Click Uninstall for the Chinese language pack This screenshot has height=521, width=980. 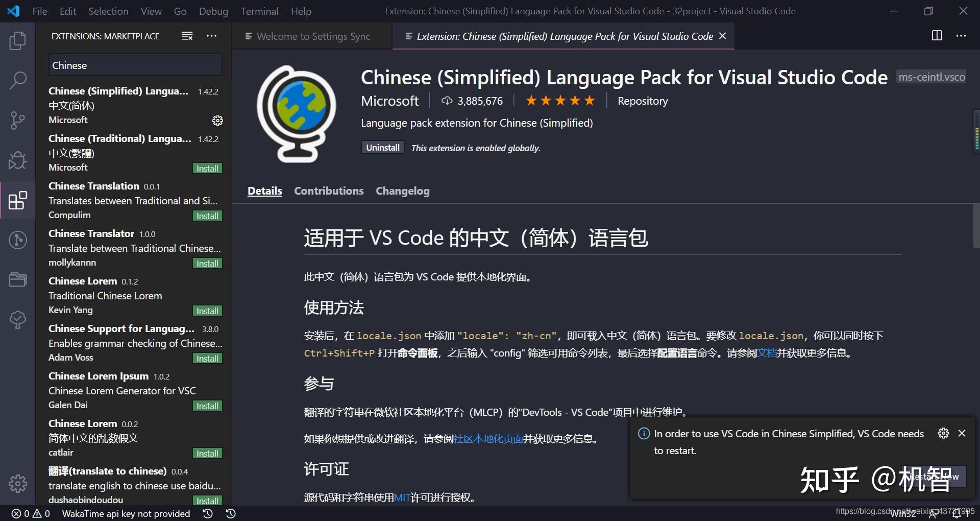pyautogui.click(x=382, y=147)
